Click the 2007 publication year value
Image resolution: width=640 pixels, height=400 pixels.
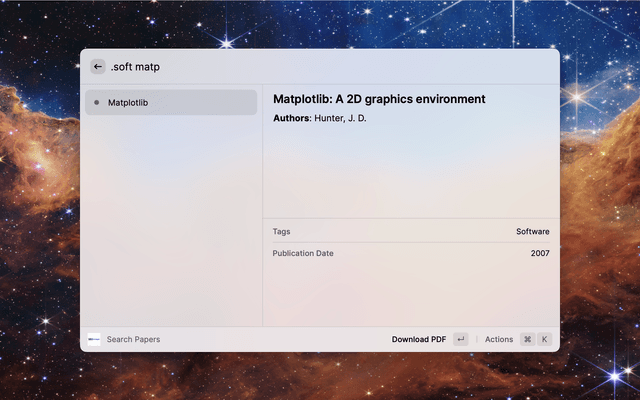pyautogui.click(x=540, y=253)
